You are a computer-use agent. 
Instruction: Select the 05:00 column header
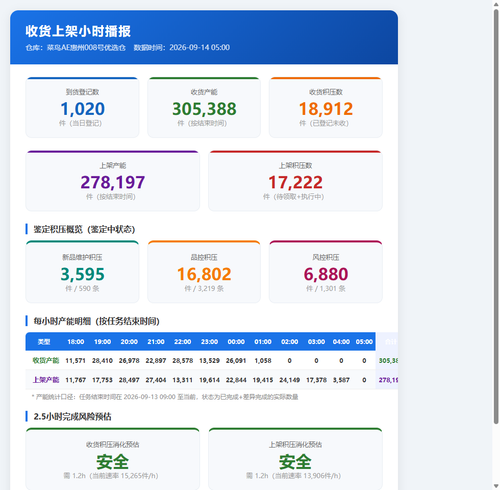pos(364,342)
